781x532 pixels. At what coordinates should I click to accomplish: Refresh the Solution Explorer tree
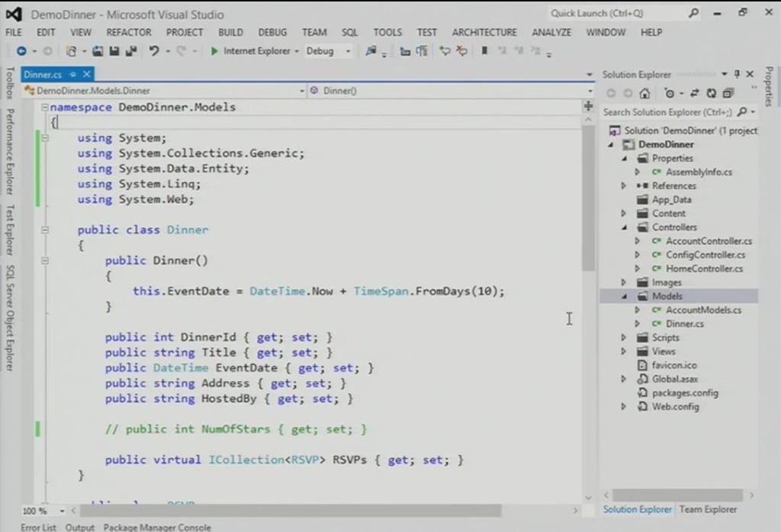[712, 93]
